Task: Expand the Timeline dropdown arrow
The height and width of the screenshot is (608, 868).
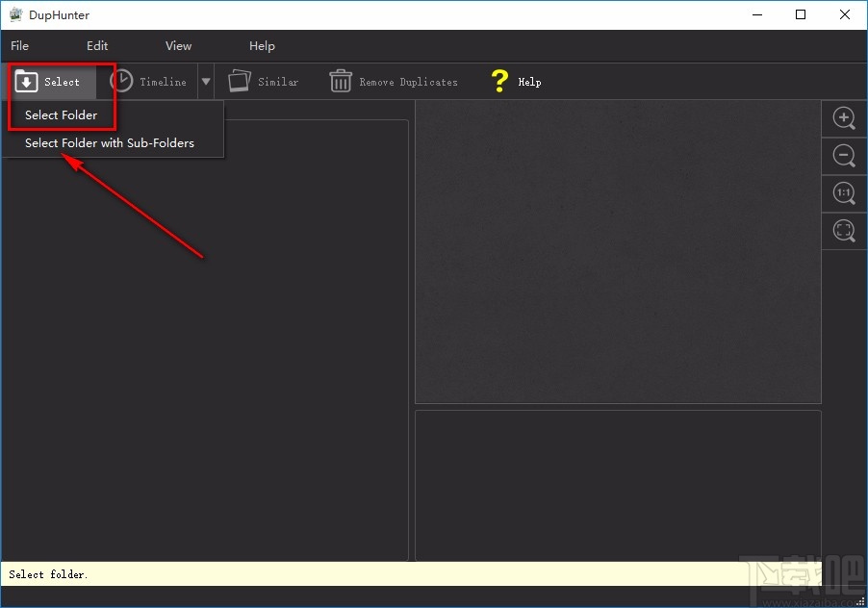Action: click(x=206, y=82)
